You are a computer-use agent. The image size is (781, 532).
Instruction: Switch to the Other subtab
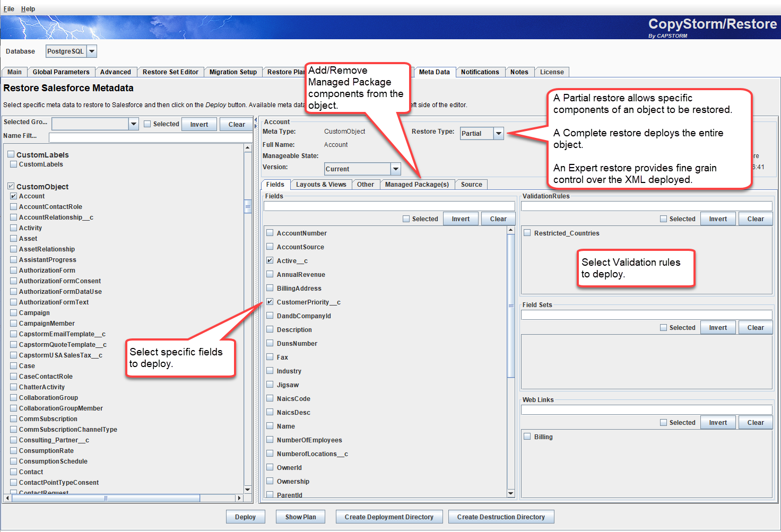366,185
